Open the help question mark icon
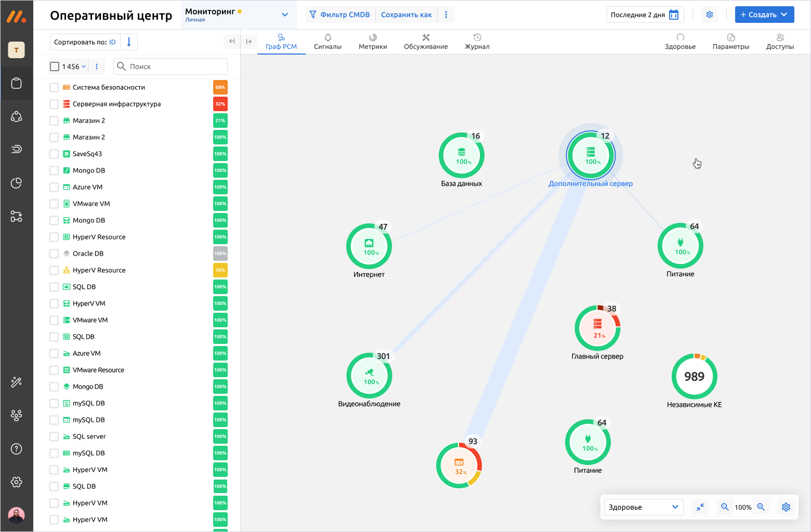The width and height of the screenshot is (811, 532). click(x=17, y=449)
